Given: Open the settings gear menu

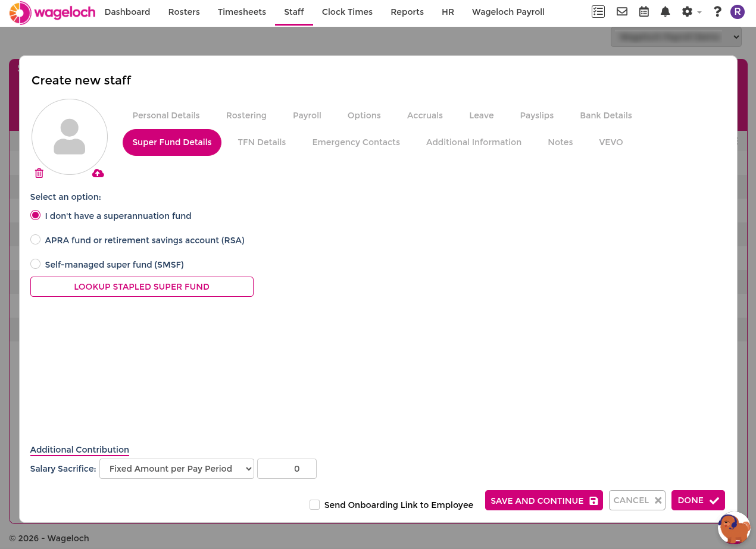Looking at the screenshot, I should (x=691, y=12).
